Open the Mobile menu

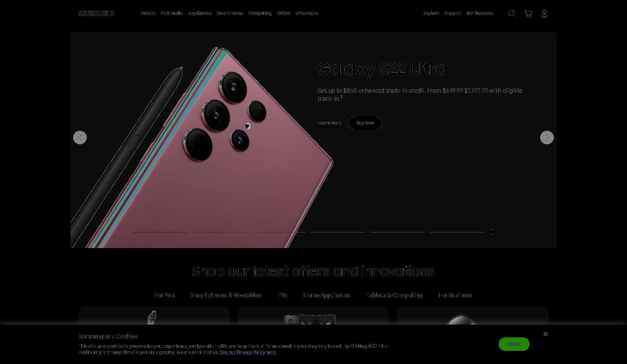point(148,13)
